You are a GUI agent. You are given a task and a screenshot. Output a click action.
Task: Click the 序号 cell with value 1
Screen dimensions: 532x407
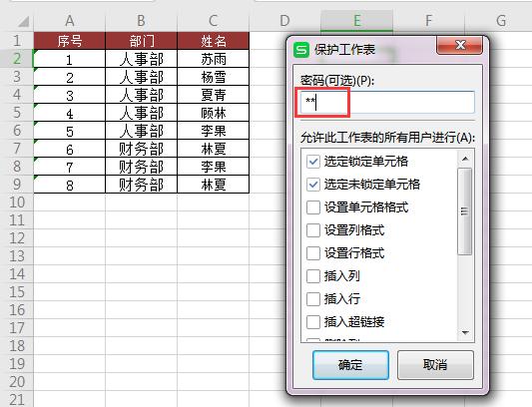70,59
